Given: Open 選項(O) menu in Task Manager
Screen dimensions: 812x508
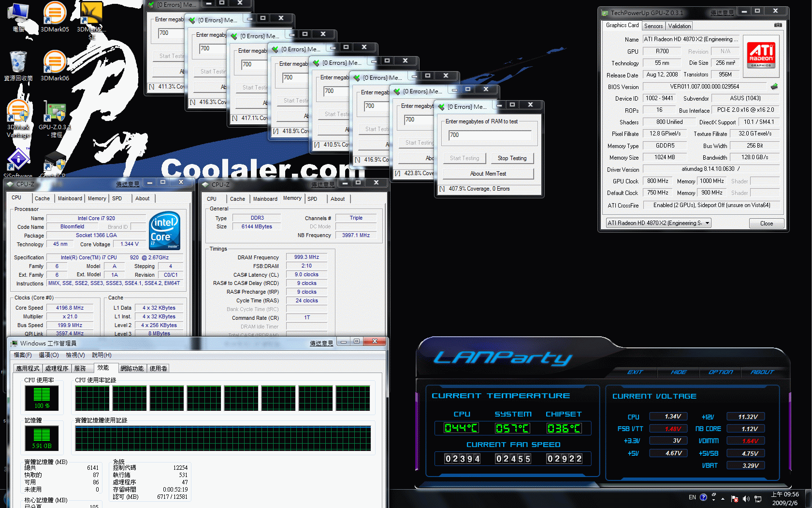Looking at the screenshot, I should pos(49,355).
